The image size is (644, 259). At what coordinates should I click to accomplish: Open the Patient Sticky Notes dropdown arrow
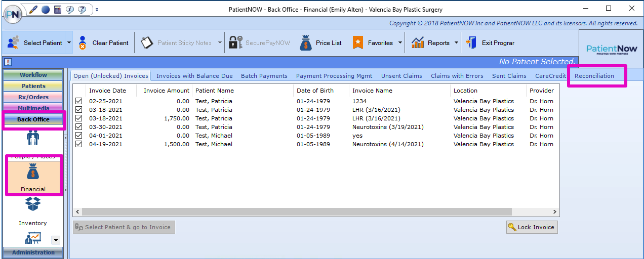click(x=220, y=42)
